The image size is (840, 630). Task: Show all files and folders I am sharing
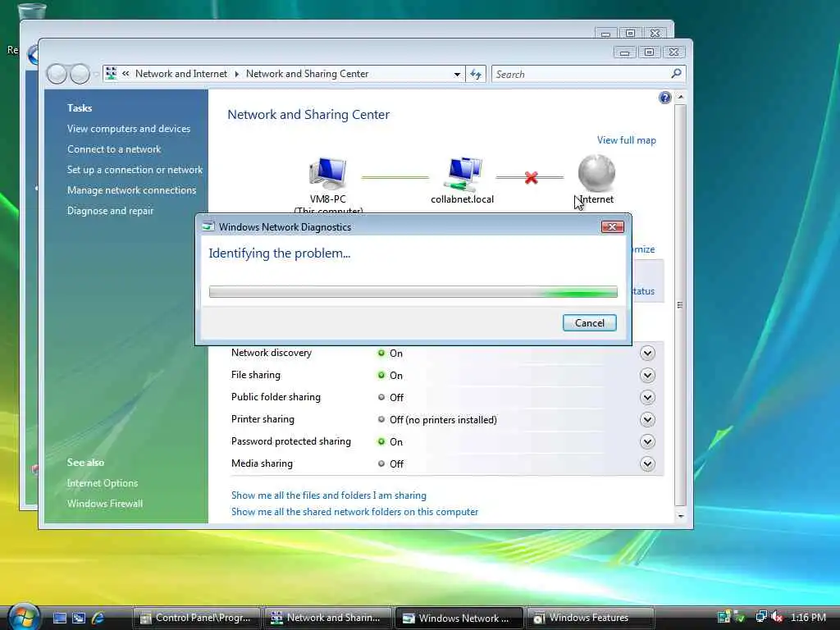tap(328, 495)
